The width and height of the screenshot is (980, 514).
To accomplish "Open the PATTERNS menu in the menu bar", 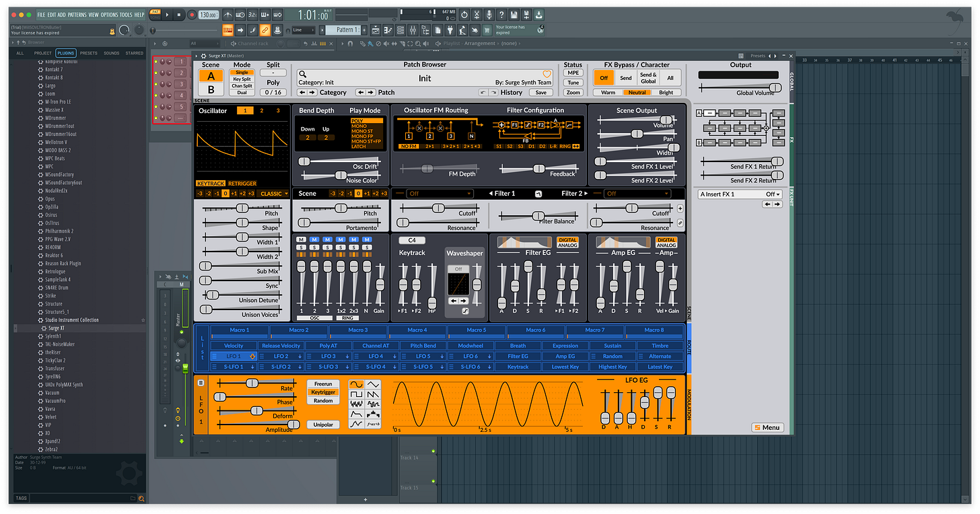I will pyautogui.click(x=77, y=14).
